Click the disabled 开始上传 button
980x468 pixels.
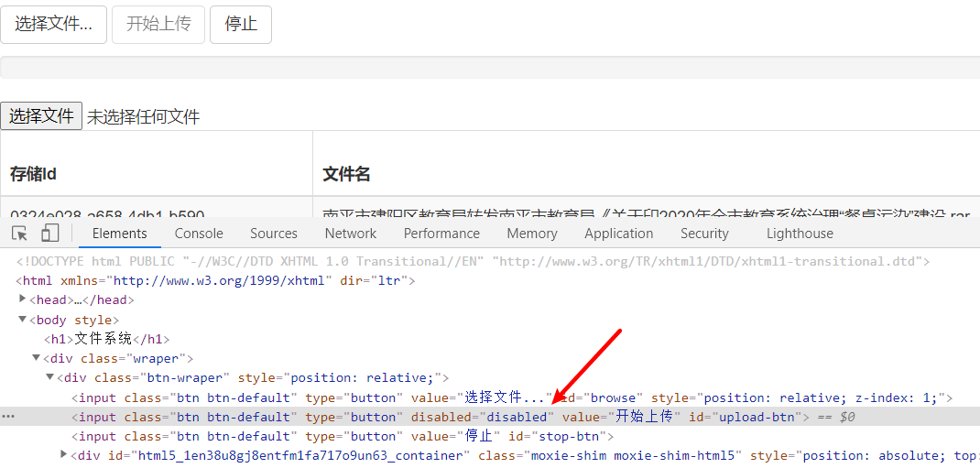coord(158,25)
